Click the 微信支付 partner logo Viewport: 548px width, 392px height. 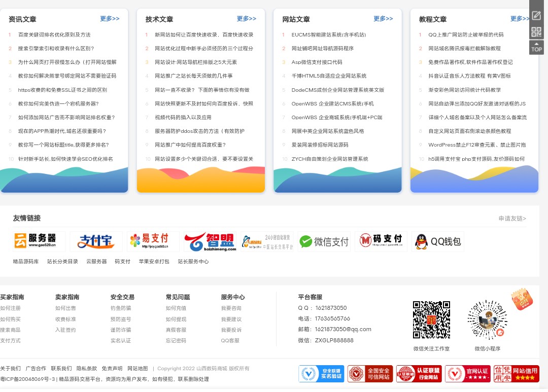click(x=324, y=241)
